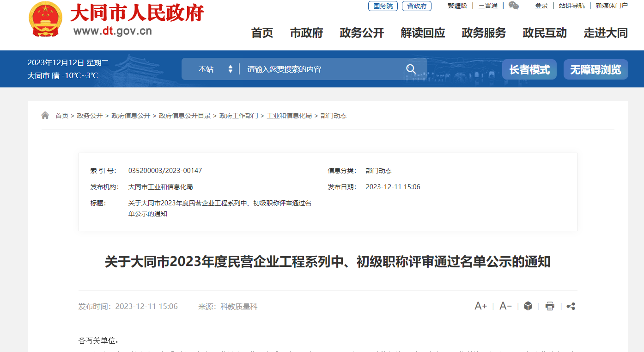The height and width of the screenshot is (352, 644).
Task: Click the magnifier search icon
Action: click(411, 69)
